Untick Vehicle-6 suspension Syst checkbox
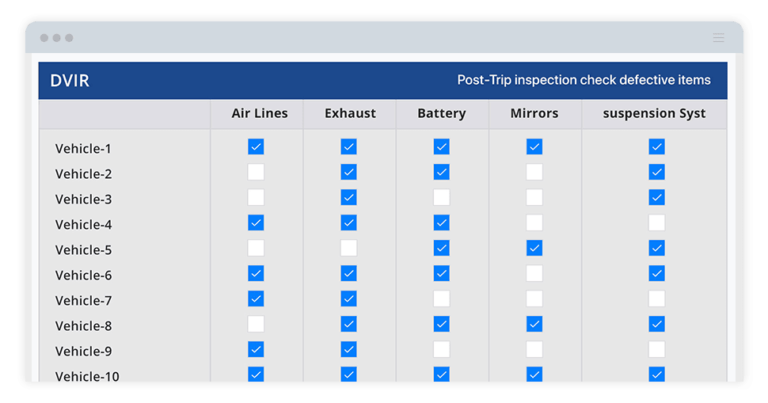 point(657,273)
